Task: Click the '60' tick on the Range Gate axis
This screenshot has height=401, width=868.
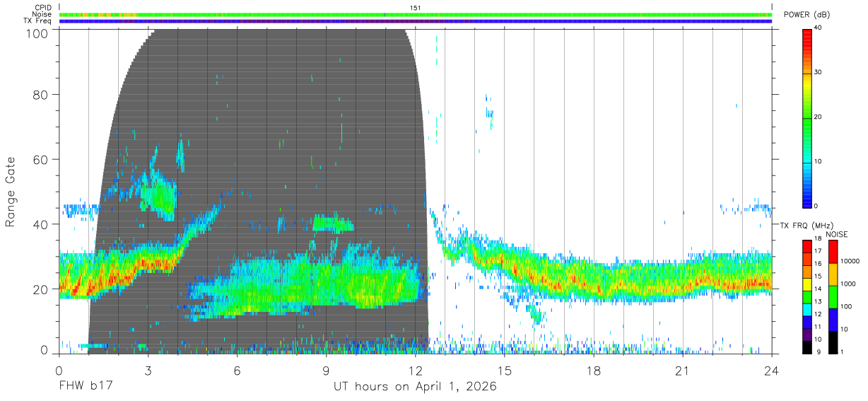Action: [42, 160]
